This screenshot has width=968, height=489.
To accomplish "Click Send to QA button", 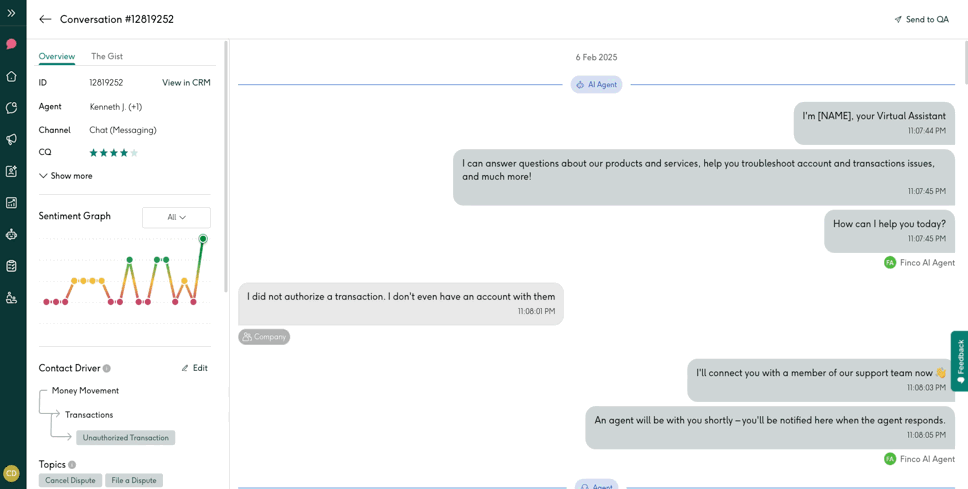I will tap(921, 19).
